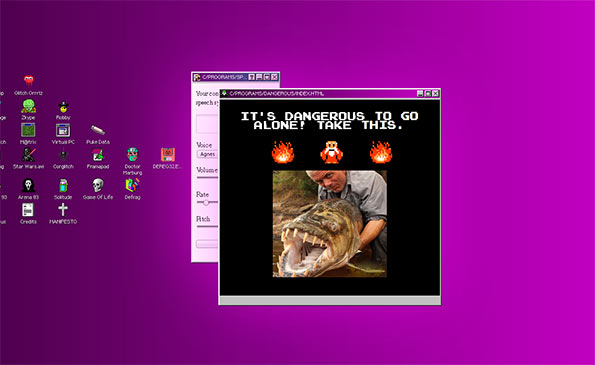Click the Dangerous window title bar path text
This screenshot has height=365, width=595.
[x=277, y=93]
